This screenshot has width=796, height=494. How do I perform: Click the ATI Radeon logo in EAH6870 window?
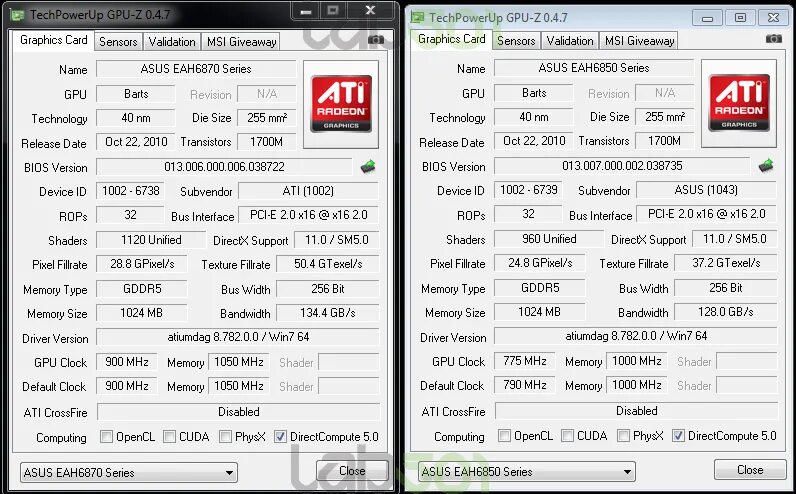pyautogui.click(x=341, y=104)
